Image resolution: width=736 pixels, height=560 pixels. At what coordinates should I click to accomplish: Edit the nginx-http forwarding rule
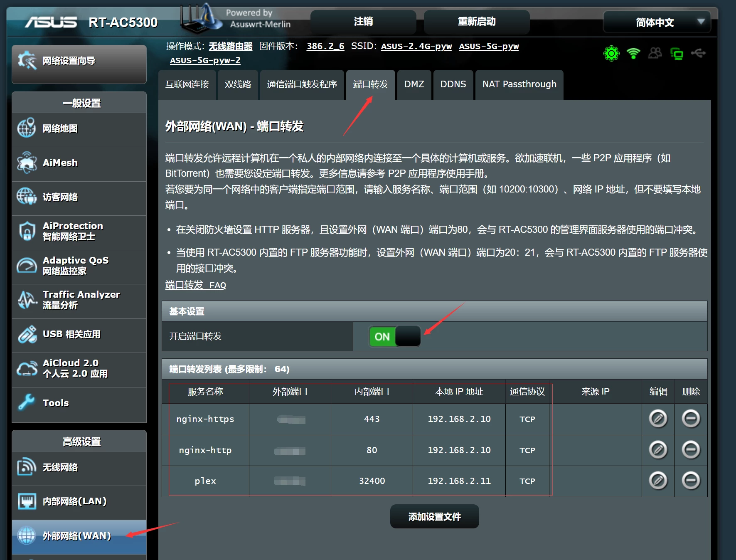pos(658,450)
